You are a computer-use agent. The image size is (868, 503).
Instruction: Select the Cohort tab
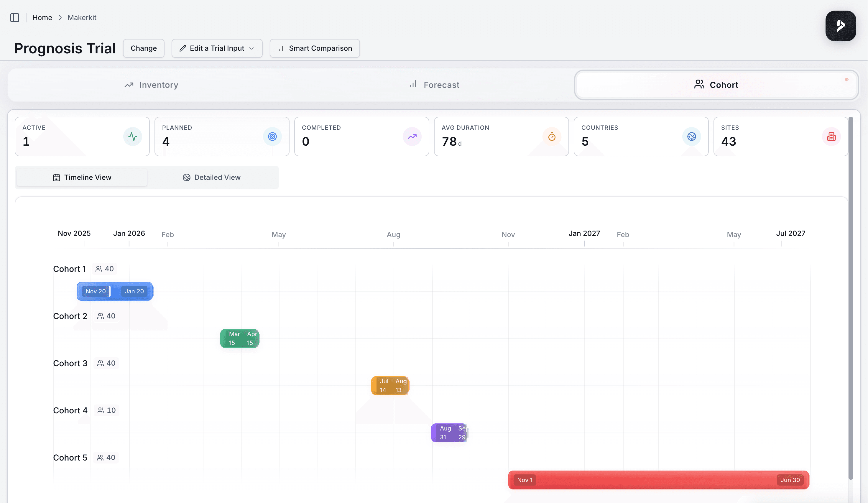pos(716,85)
